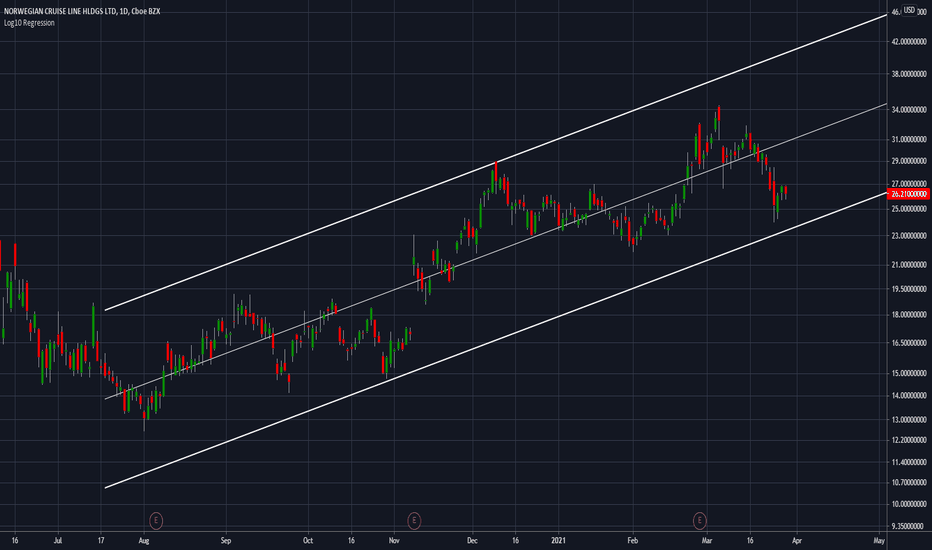Click the Nov label on time axis

click(393, 541)
